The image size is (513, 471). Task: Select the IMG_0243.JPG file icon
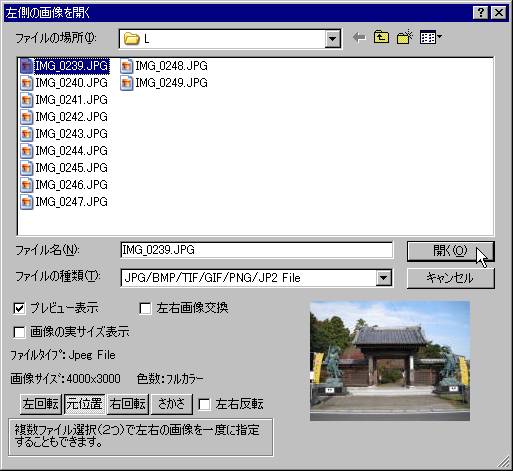tap(26, 134)
